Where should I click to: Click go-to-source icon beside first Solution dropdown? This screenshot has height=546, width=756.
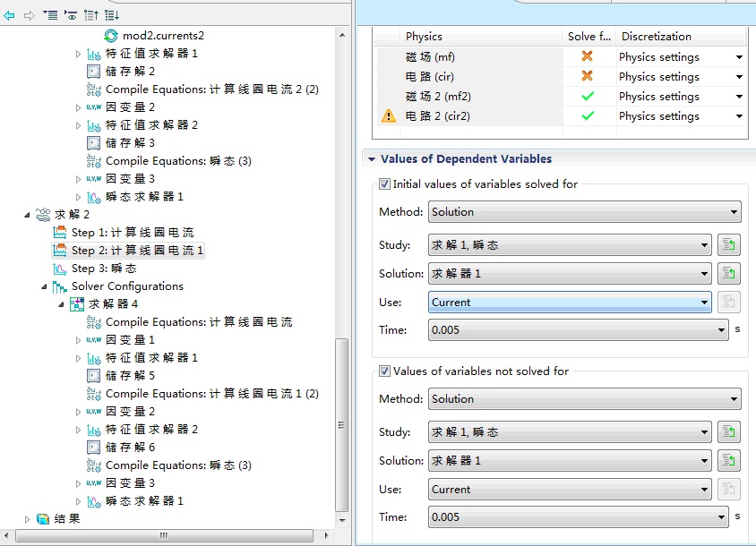(728, 273)
